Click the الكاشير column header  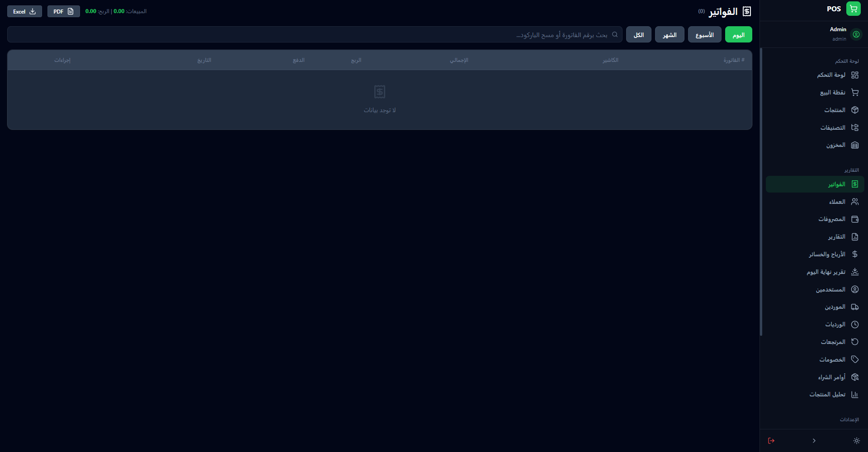pyautogui.click(x=610, y=60)
